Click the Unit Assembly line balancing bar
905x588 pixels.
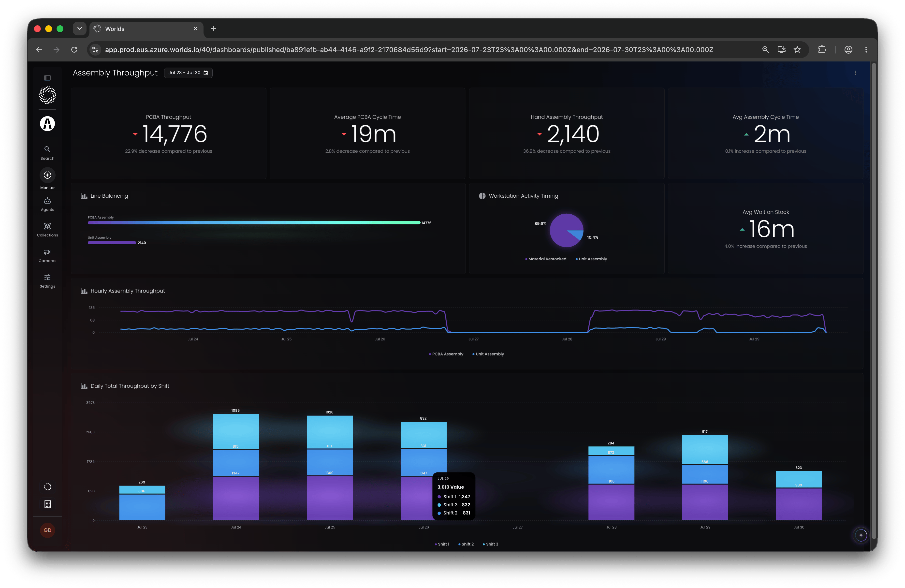(x=112, y=243)
